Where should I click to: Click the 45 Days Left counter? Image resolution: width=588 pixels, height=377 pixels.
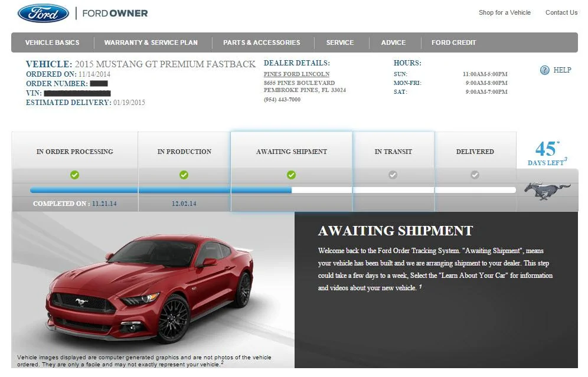pyautogui.click(x=547, y=153)
